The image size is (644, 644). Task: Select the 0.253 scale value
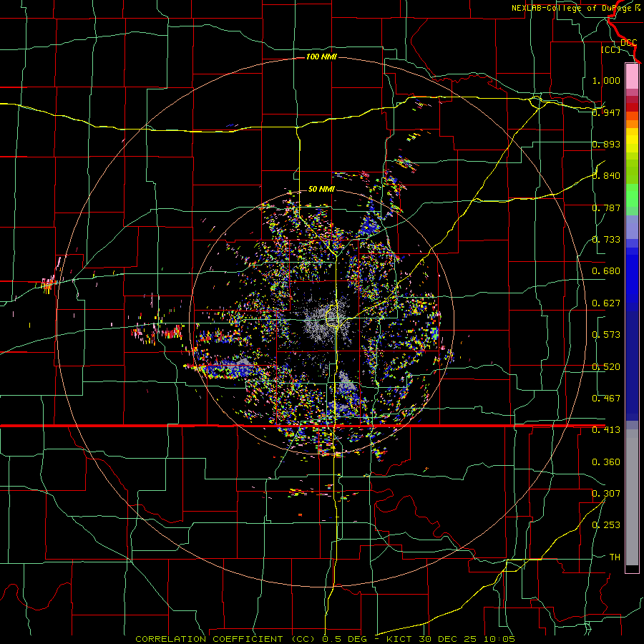point(606,525)
